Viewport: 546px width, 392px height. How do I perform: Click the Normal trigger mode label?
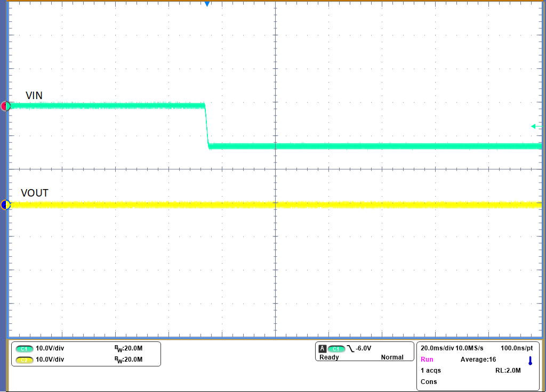click(393, 357)
